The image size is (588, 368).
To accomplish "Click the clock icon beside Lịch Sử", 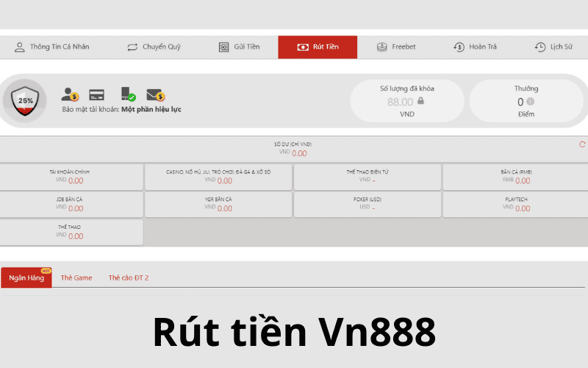I will coord(540,47).
